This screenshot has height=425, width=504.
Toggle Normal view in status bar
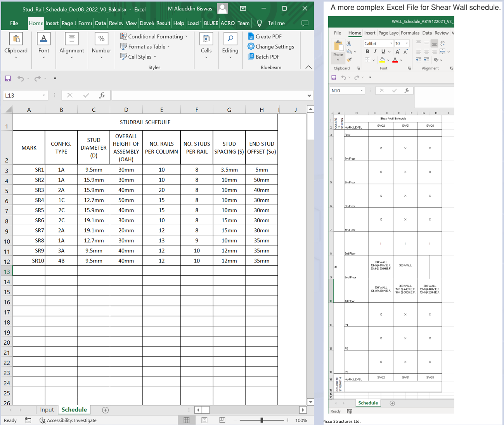tap(187, 420)
